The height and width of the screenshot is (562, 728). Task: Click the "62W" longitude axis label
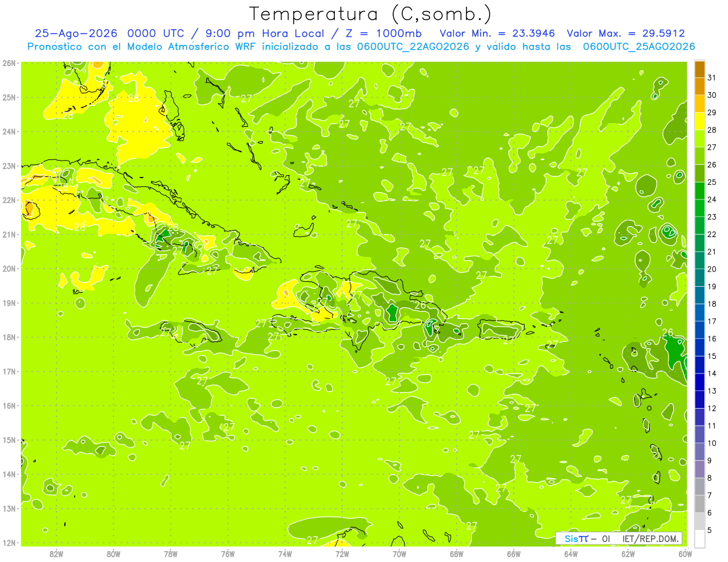[x=629, y=554]
